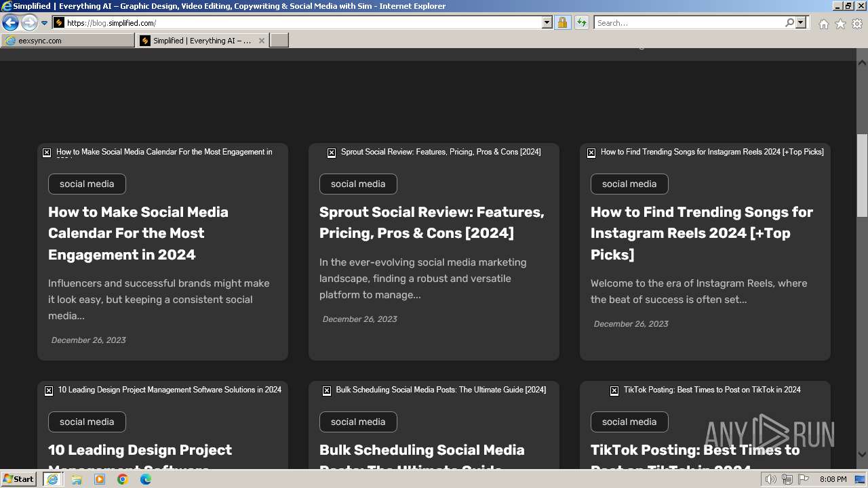868x488 pixels.
Task: Open 'How to Find Trending Songs' article title
Action: coord(702,233)
